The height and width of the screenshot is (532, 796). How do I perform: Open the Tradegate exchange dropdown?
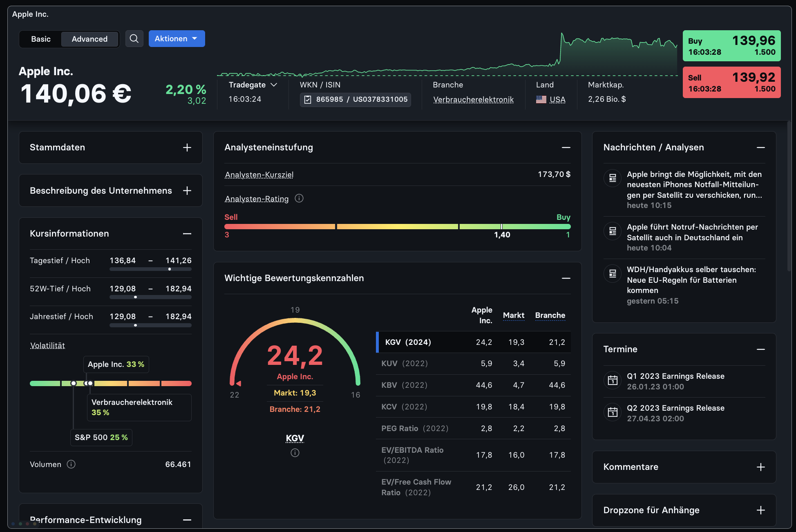[x=253, y=85]
